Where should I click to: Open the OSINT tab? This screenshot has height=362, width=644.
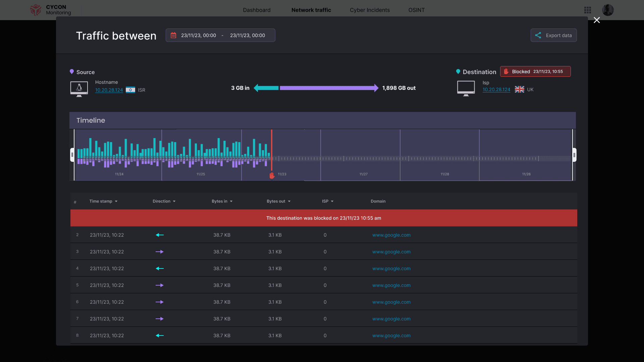416,10
